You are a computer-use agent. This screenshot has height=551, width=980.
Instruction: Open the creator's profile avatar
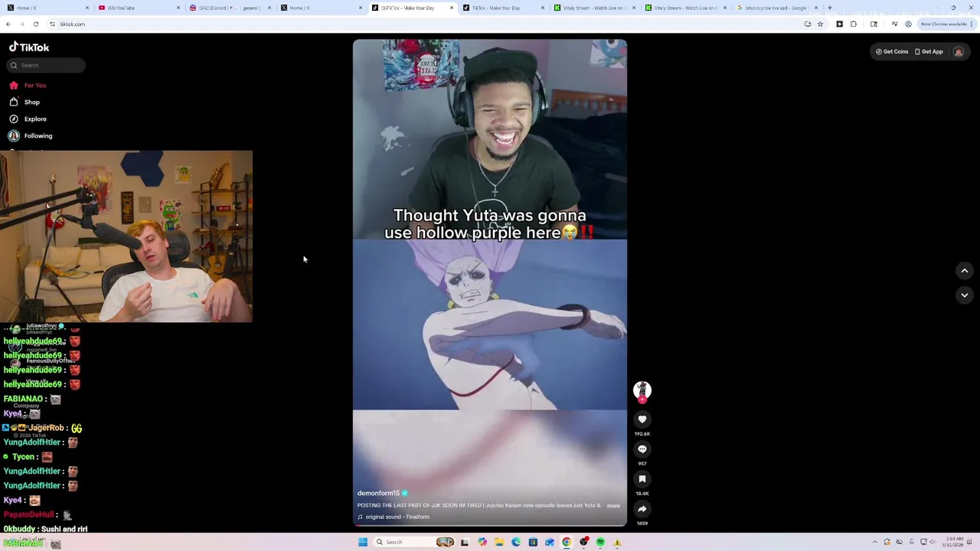[x=642, y=390]
